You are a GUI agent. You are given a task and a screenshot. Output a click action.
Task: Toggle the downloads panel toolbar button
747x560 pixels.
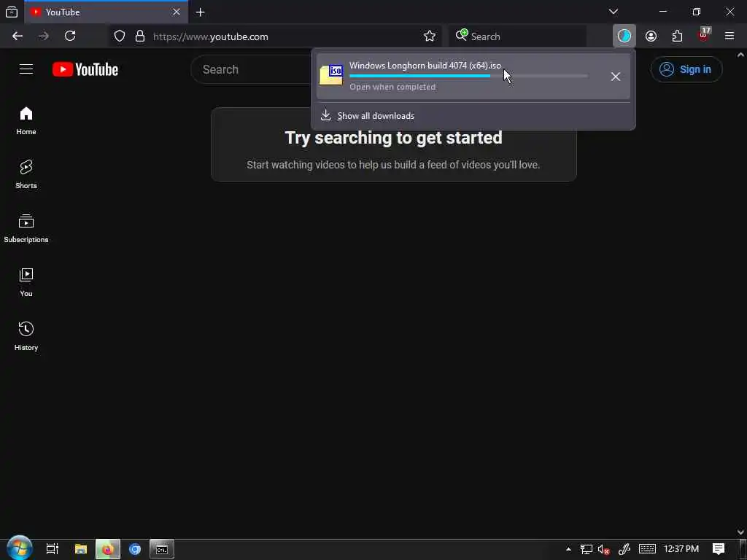click(x=624, y=36)
